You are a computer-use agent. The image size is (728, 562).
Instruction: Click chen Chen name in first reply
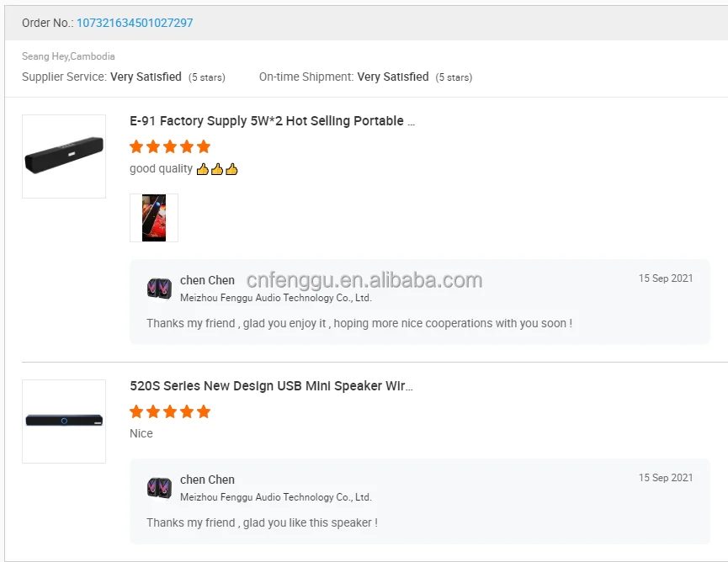click(207, 280)
